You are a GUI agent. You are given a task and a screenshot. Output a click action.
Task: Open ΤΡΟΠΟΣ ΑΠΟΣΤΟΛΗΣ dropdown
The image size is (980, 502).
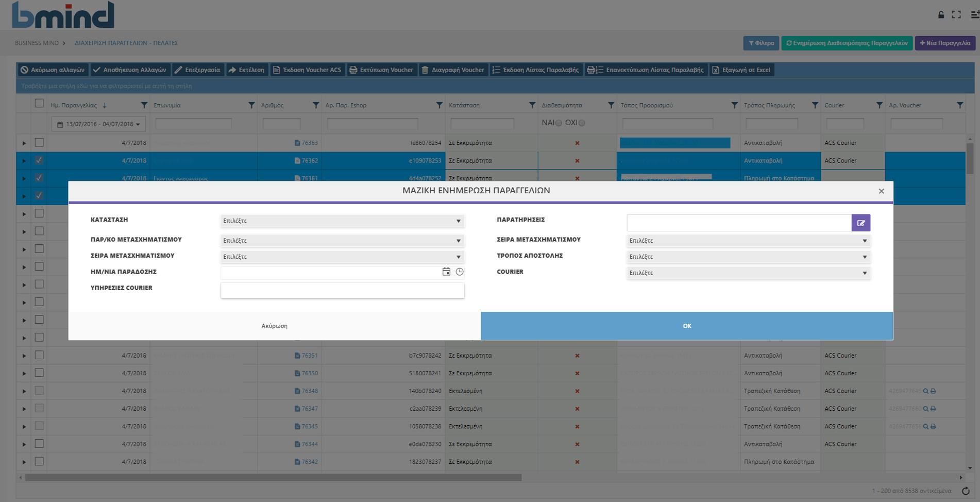[x=749, y=257]
